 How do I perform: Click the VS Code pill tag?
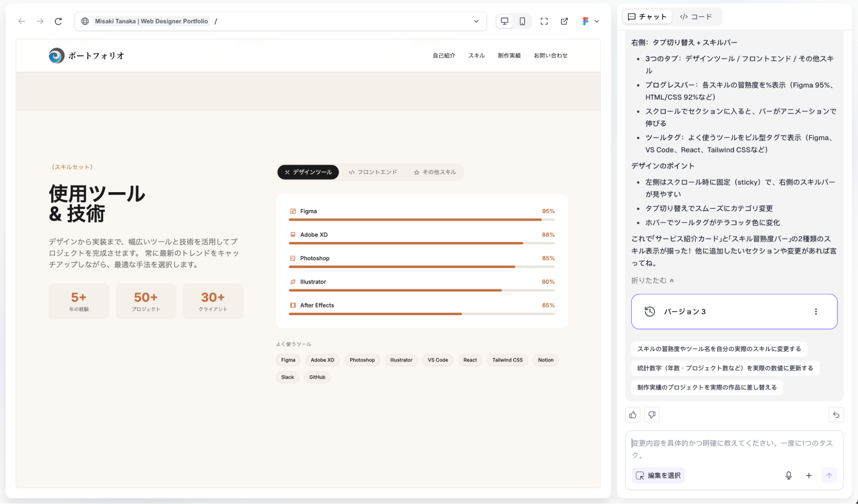click(x=438, y=360)
